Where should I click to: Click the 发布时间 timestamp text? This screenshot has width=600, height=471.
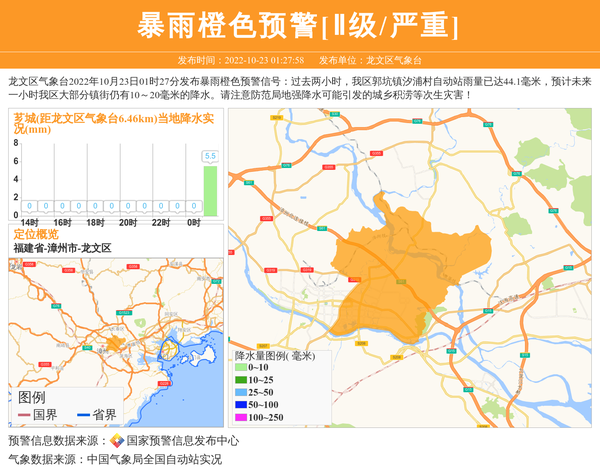pos(240,60)
